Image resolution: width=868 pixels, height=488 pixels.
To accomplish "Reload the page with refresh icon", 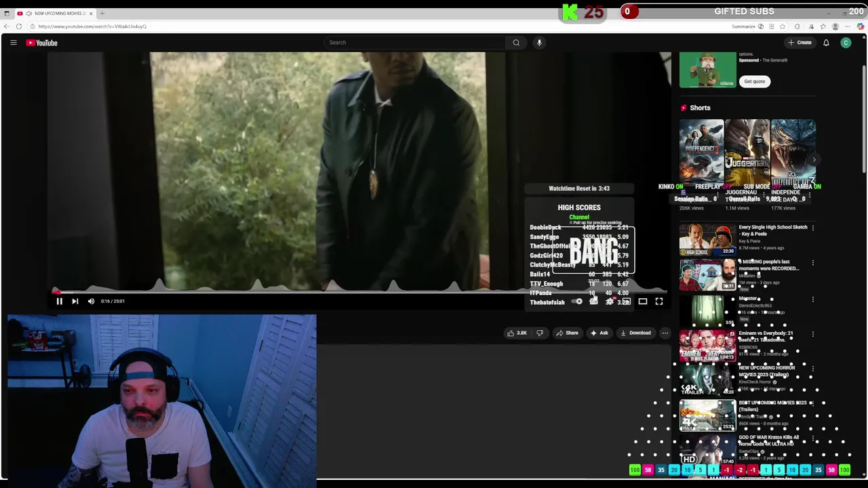I will (19, 26).
